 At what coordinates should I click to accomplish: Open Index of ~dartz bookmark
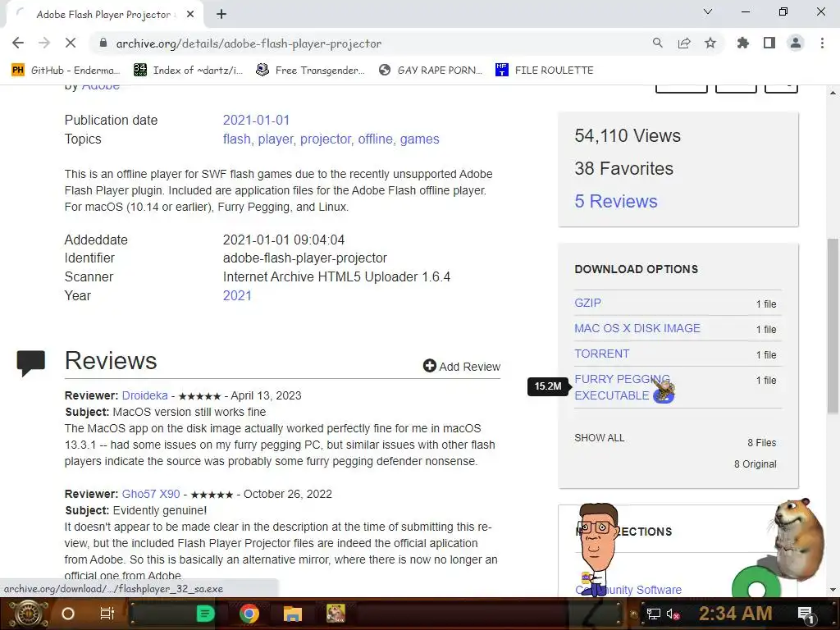click(x=188, y=71)
